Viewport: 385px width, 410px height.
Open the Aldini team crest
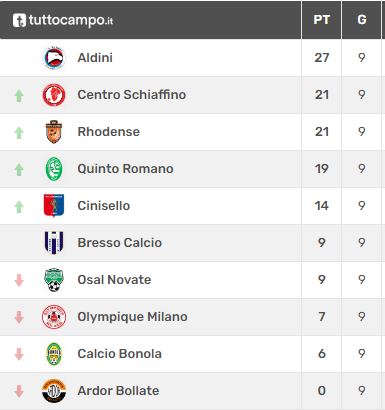click(x=54, y=58)
